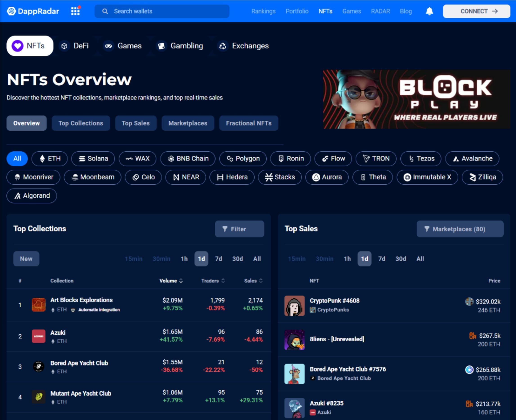Select the ETH chain filter
This screenshot has width=516, height=420.
pos(50,159)
